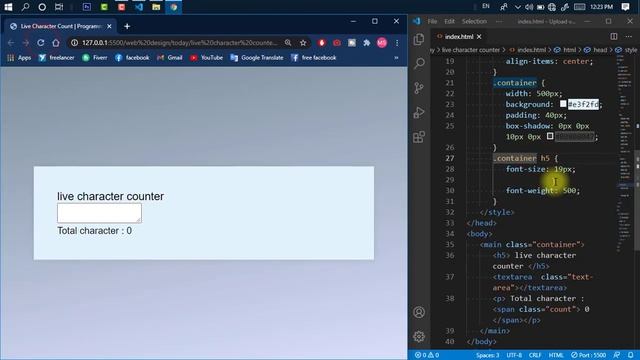Reload the Chrome page
Screen dimensions: 640x360
click(40, 43)
